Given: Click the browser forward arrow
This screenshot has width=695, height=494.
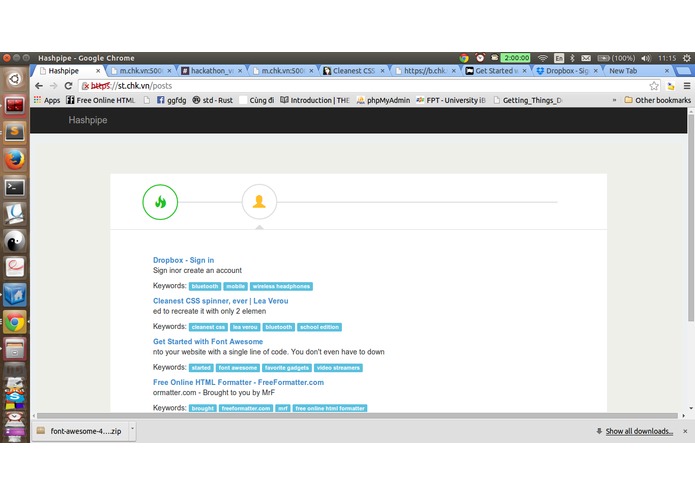Looking at the screenshot, I should click(54, 86).
